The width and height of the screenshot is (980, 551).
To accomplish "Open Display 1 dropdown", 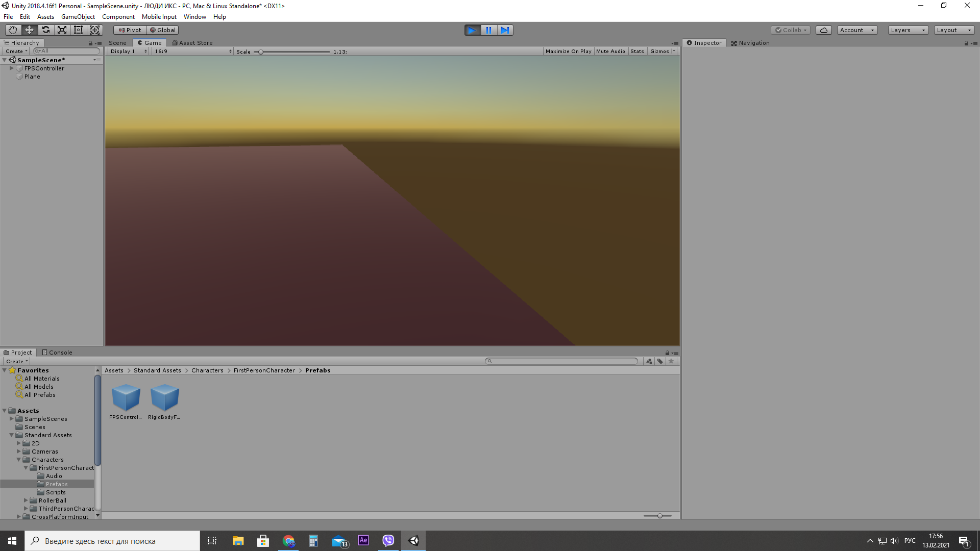I will (x=129, y=52).
